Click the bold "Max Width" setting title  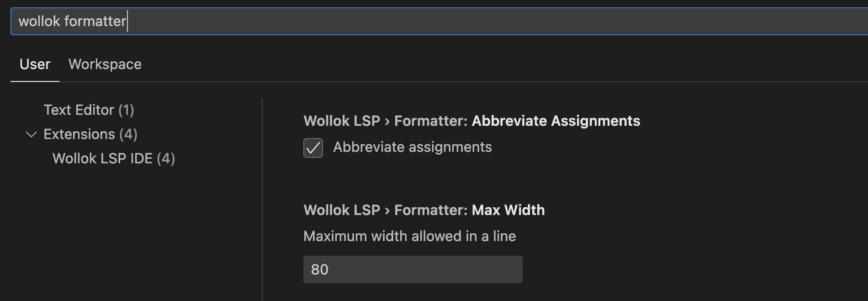508,210
